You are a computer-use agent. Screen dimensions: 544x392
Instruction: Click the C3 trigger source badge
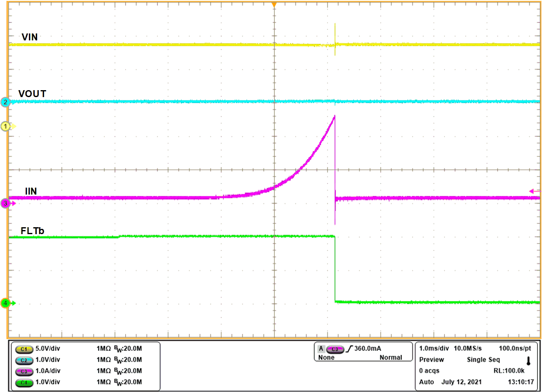tap(335, 349)
